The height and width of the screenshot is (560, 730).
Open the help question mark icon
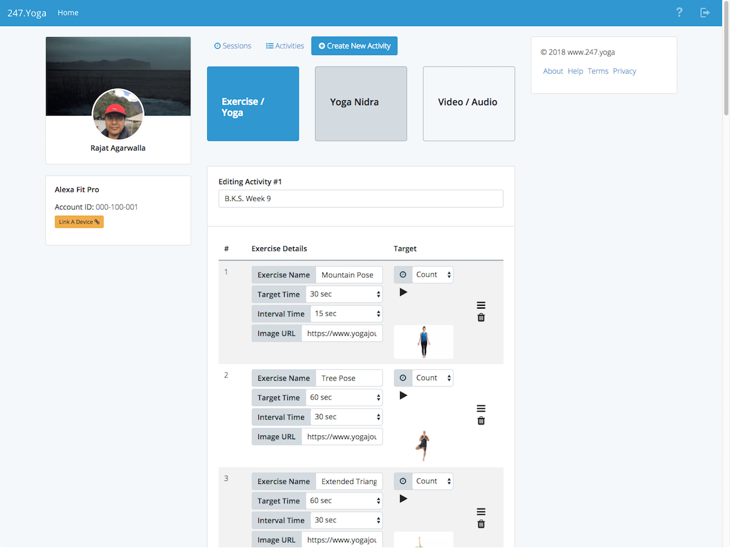pyautogui.click(x=679, y=13)
